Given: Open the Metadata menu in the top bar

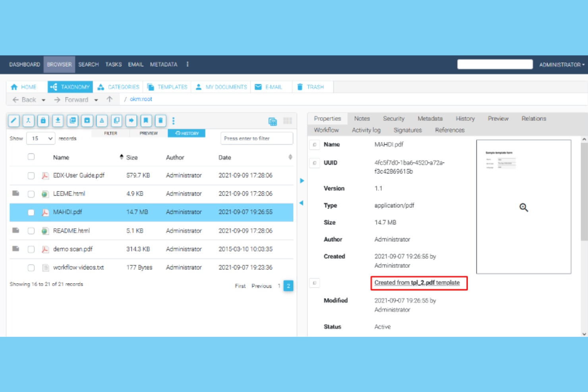Looking at the screenshot, I should coord(163,64).
